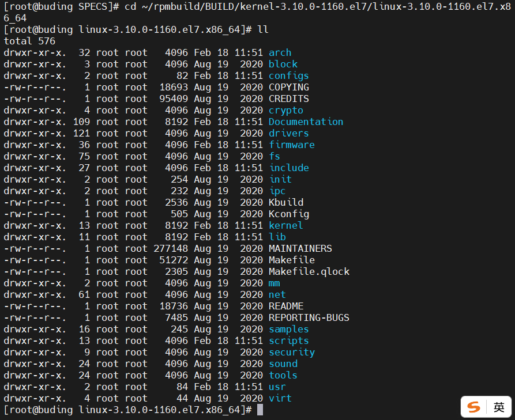Select the Kconfig file name
Screen dimensions: 515x420
[289, 214]
